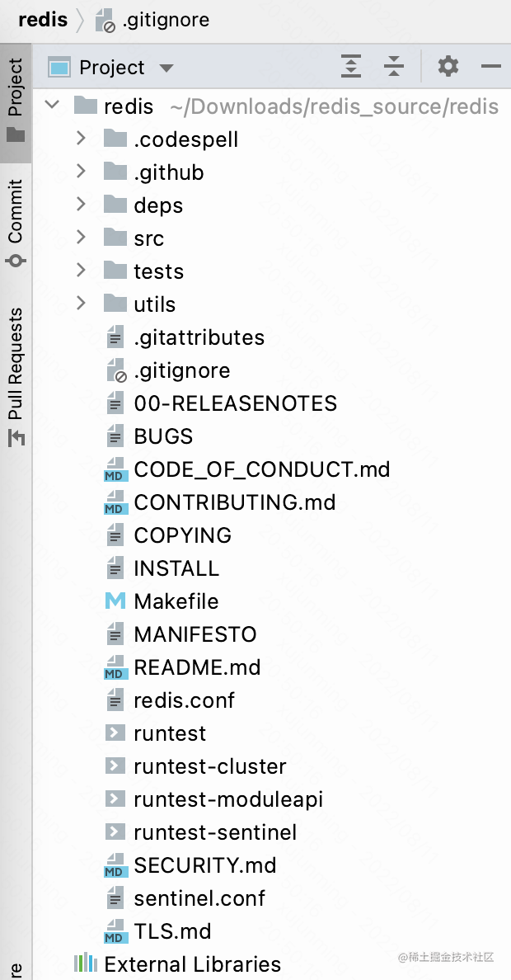The image size is (511, 980).
Task: Click the .gitattributes text file icon
Action: pyautogui.click(x=115, y=337)
